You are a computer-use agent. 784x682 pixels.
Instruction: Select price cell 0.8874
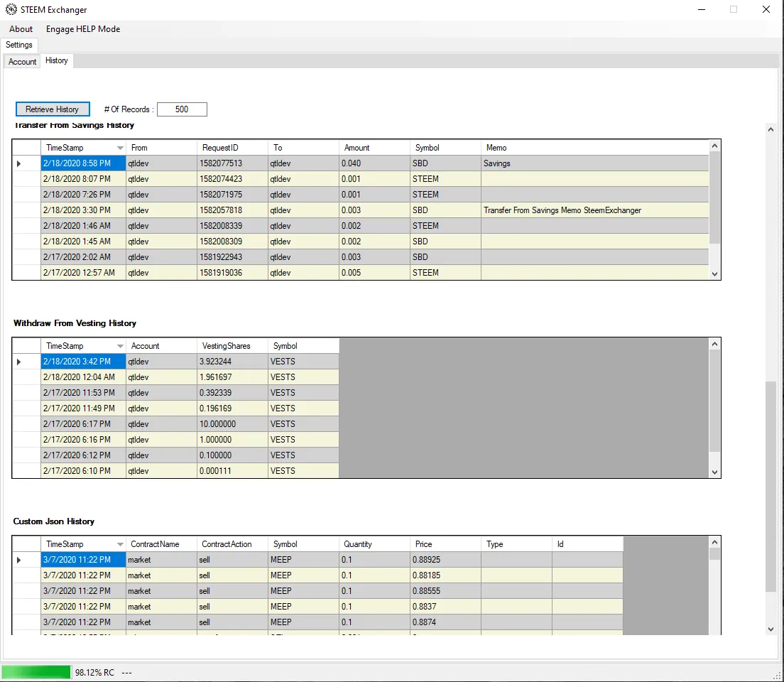click(445, 622)
